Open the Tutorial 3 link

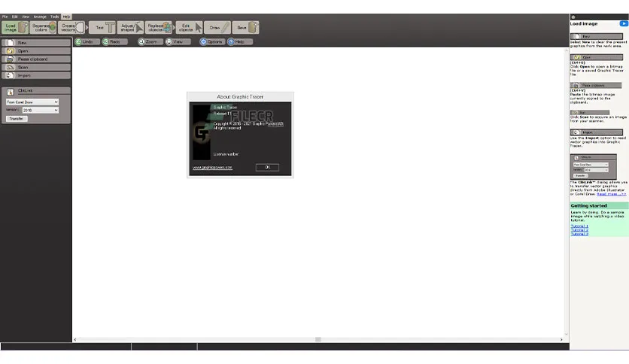[579, 234]
